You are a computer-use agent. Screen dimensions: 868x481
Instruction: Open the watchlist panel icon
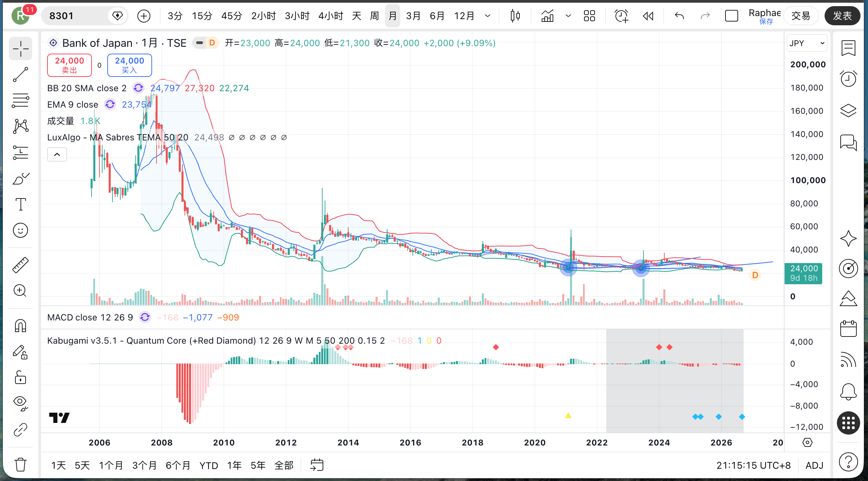click(x=848, y=48)
